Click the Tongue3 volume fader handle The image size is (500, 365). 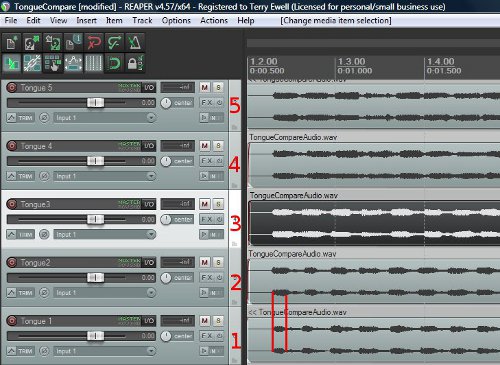click(x=95, y=219)
